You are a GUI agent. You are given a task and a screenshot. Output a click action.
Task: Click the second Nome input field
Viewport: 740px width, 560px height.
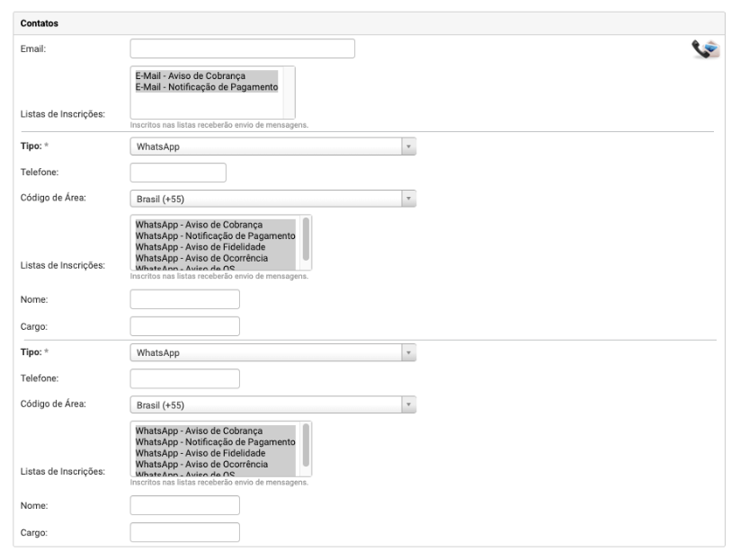click(184, 505)
